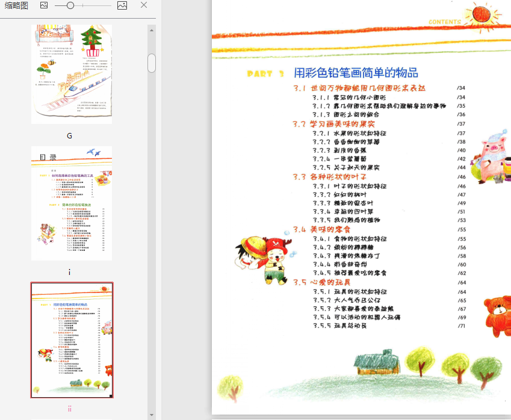
Task: Click entry 3.2.3 剥皮的香蕉
Action: [339, 150]
